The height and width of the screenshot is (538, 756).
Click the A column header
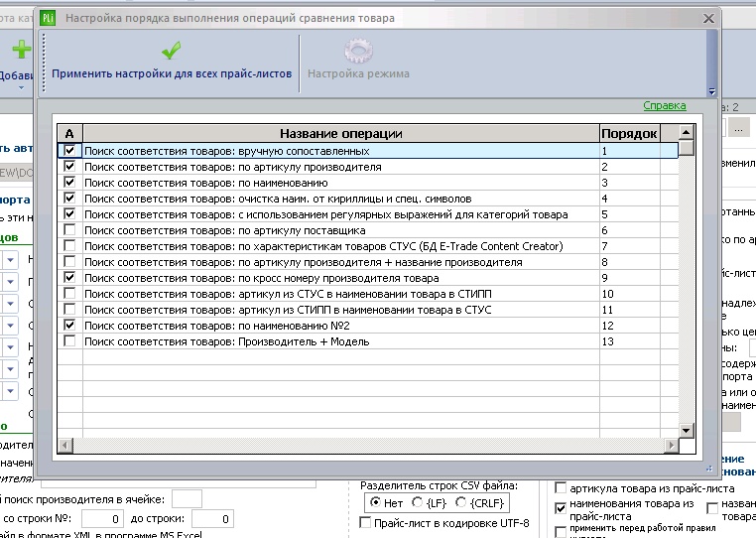point(69,133)
